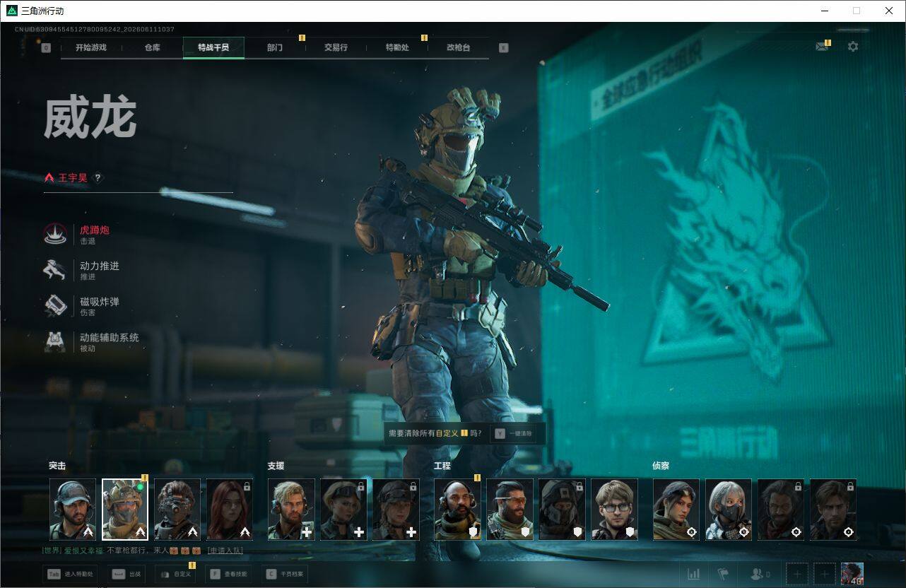Image resolution: width=906 pixels, height=588 pixels.
Task: Choose the assault operator wearing a cap
Action: point(73,510)
